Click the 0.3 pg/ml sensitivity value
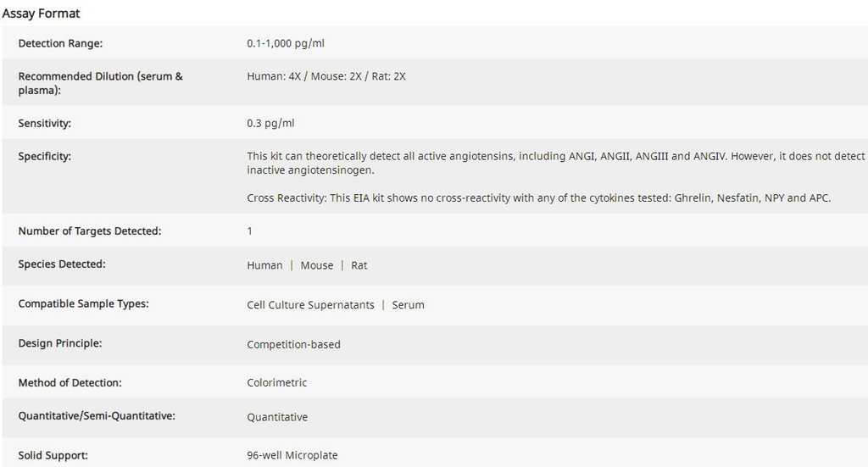This screenshot has width=868, height=467. [x=270, y=124]
